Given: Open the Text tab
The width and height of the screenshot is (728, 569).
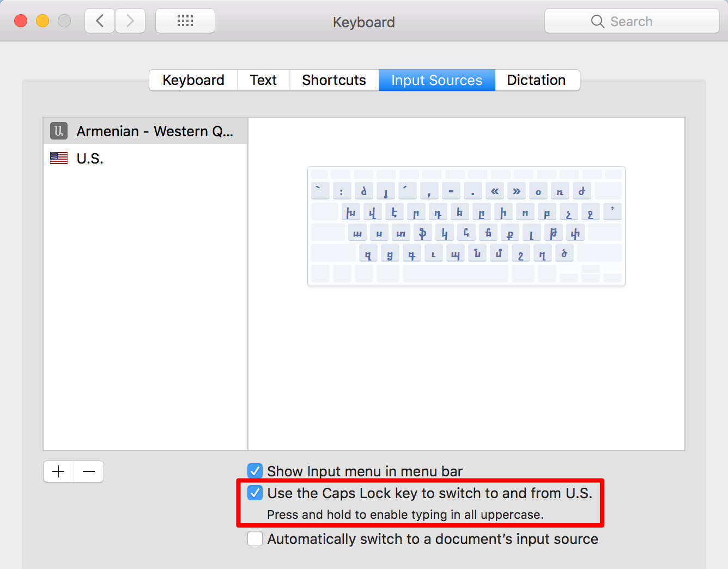Looking at the screenshot, I should (263, 80).
